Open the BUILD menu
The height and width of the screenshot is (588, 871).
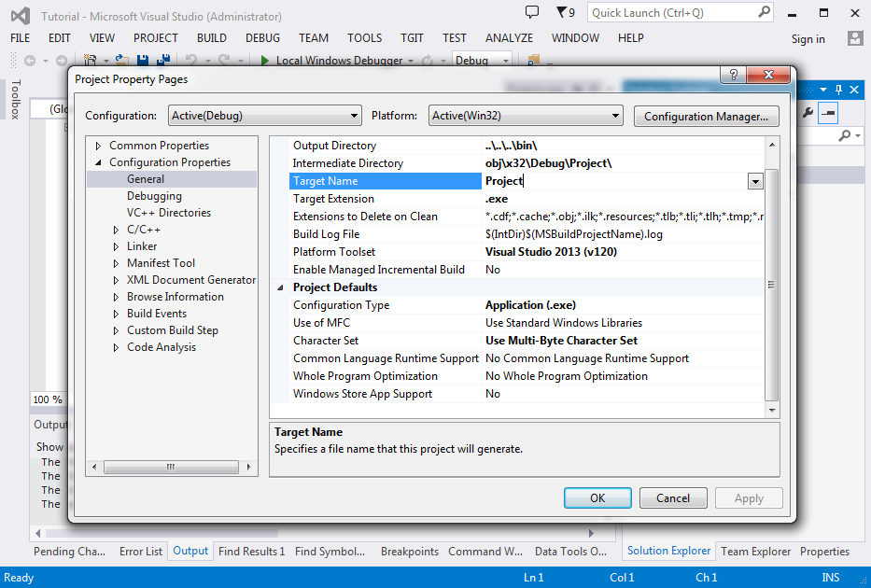point(212,37)
